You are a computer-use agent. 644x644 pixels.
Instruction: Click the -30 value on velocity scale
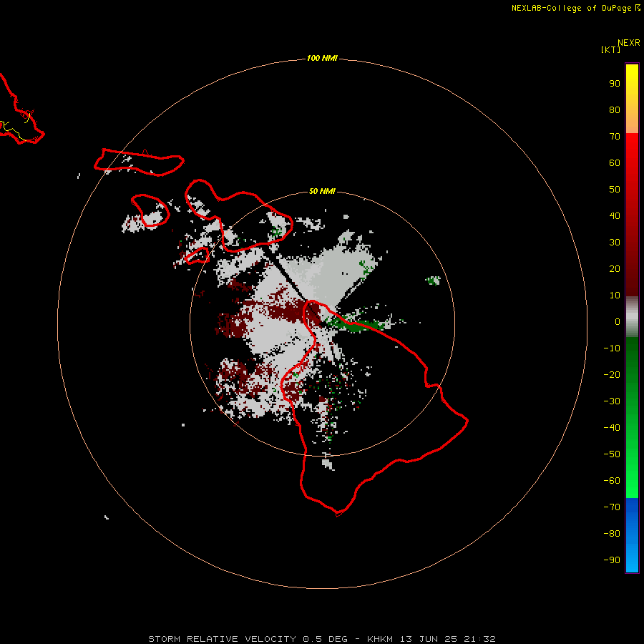tap(612, 401)
